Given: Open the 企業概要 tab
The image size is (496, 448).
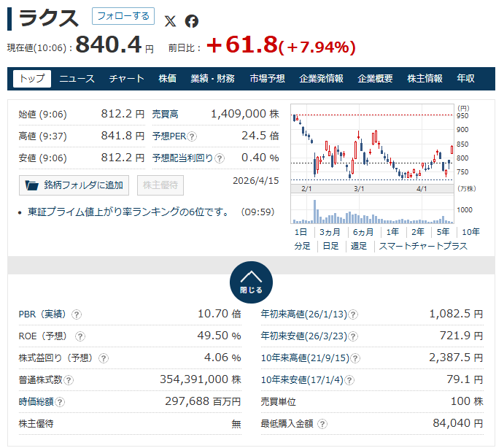Looking at the screenshot, I should point(375,79).
